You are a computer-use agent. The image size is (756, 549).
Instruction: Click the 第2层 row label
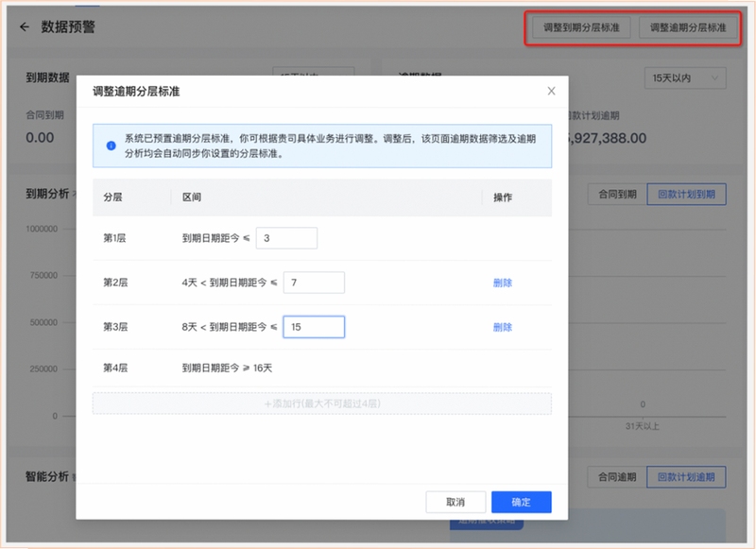pos(115,283)
